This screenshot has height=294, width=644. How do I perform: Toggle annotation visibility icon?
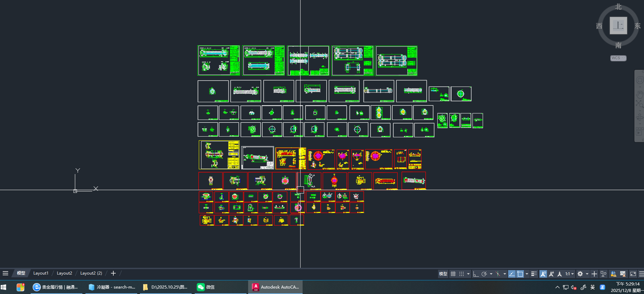pyautogui.click(x=543, y=274)
